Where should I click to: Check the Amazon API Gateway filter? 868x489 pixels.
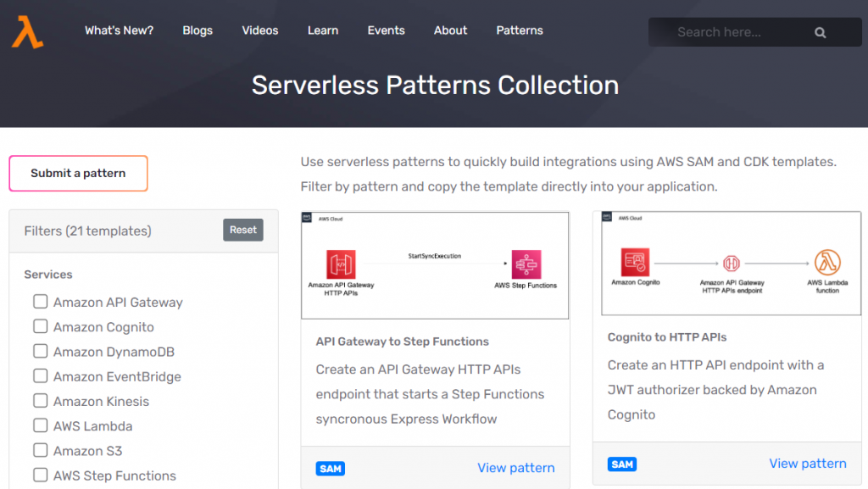coord(40,302)
